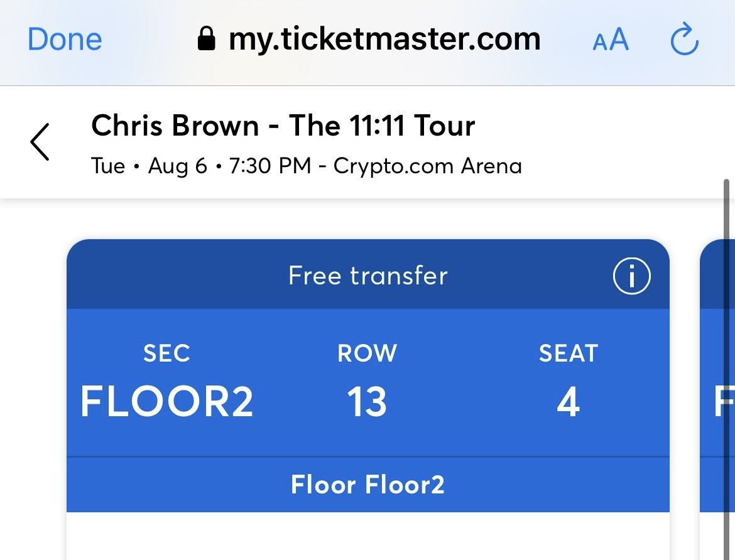Open the my.ticketmaster.com address bar
The width and height of the screenshot is (735, 560).
click(x=384, y=38)
